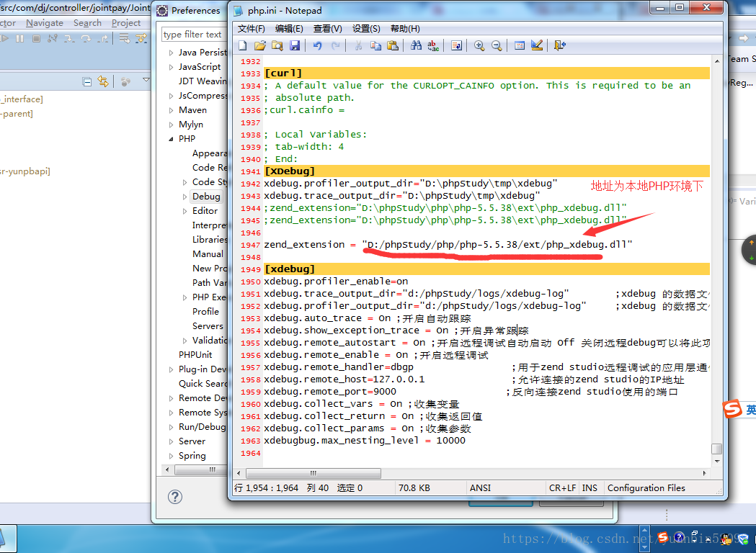Open the syntax scheme selector icon

[520, 45]
